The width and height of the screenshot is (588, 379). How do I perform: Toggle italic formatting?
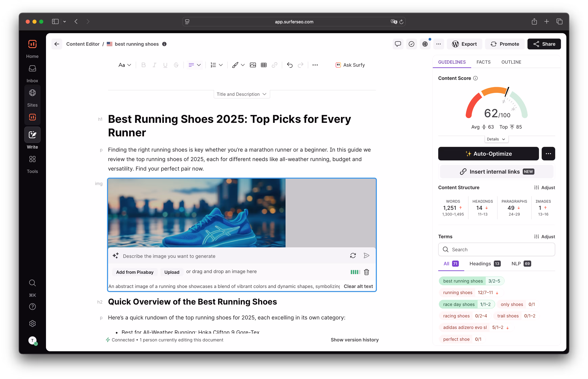click(155, 65)
